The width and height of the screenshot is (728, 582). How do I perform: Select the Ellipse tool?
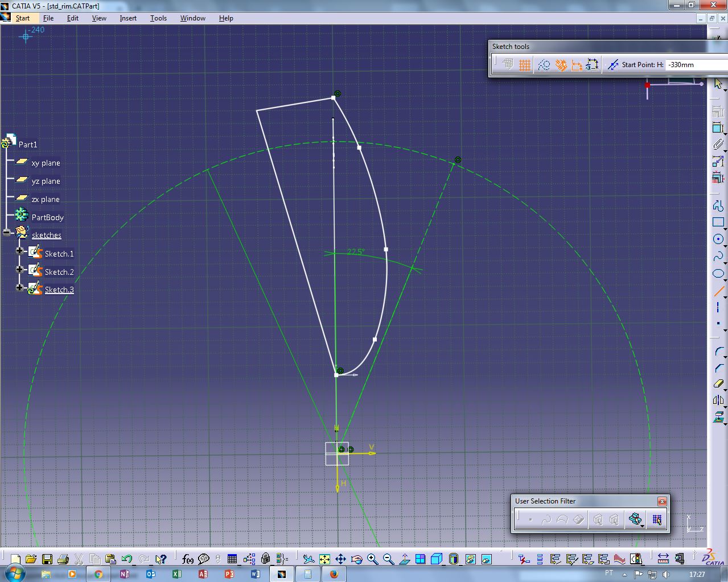pos(718,274)
